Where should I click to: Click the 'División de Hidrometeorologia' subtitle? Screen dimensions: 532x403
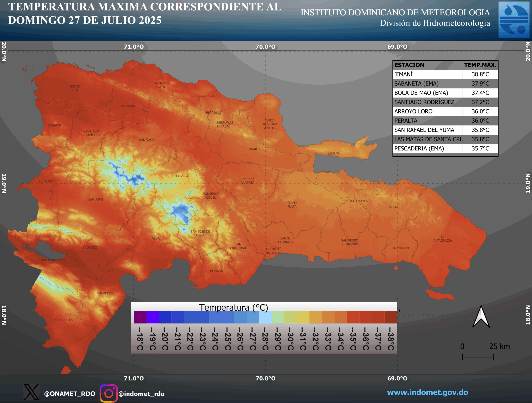tap(435, 23)
